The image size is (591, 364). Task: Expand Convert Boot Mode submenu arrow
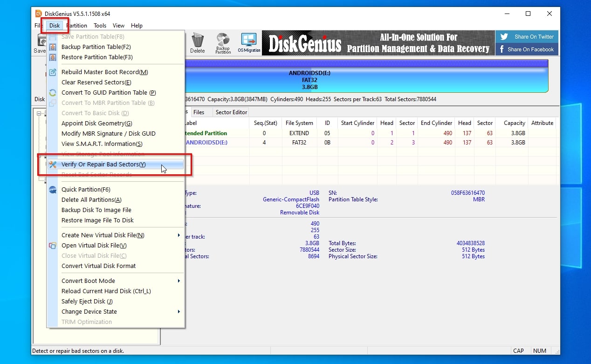coord(179,281)
